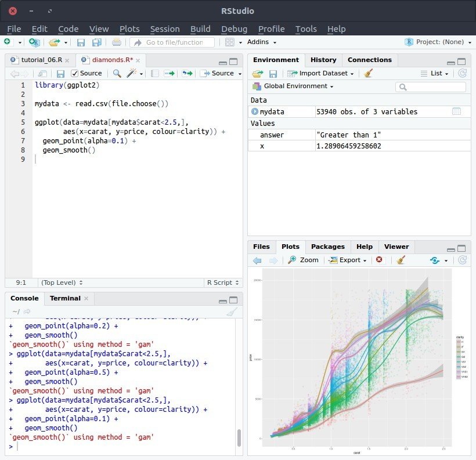Click the Plots publish icon
This screenshot has height=460, width=476.
tap(434, 260)
